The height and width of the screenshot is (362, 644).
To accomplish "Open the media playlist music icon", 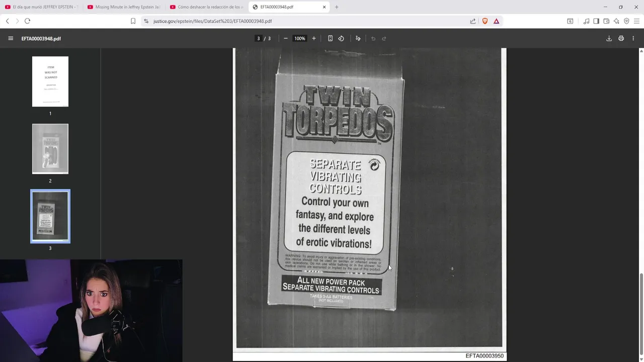I will coord(586,21).
